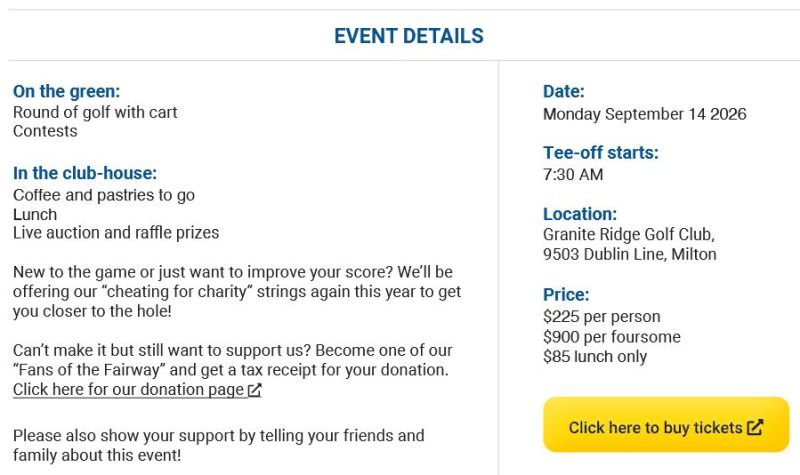Click the EVENT DETAILS heading
This screenshot has width=800, height=475.
(409, 36)
